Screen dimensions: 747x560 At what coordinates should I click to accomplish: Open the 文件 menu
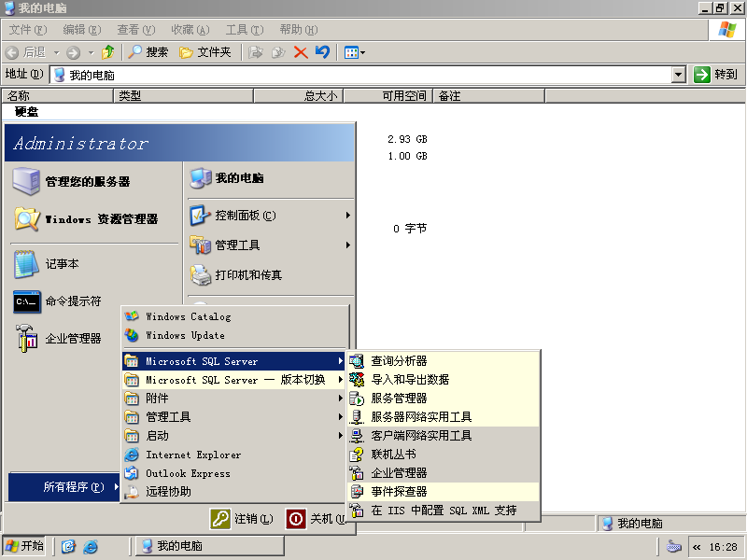tap(28, 30)
